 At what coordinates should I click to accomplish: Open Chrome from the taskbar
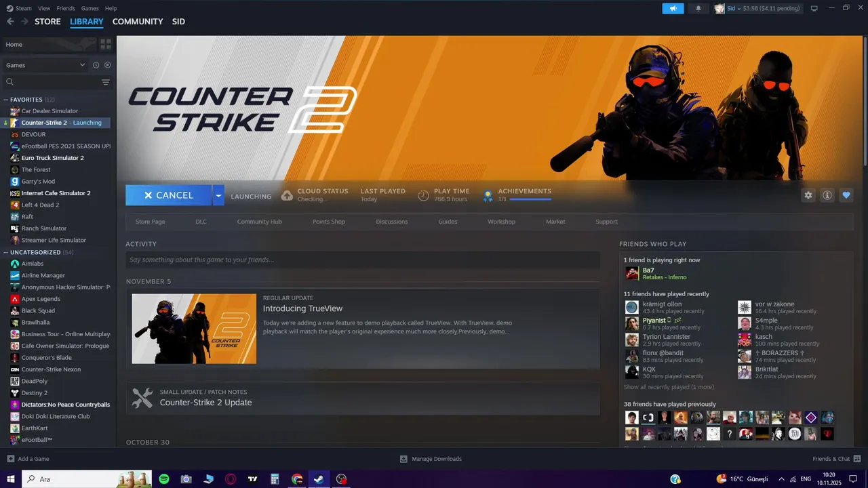point(297,479)
